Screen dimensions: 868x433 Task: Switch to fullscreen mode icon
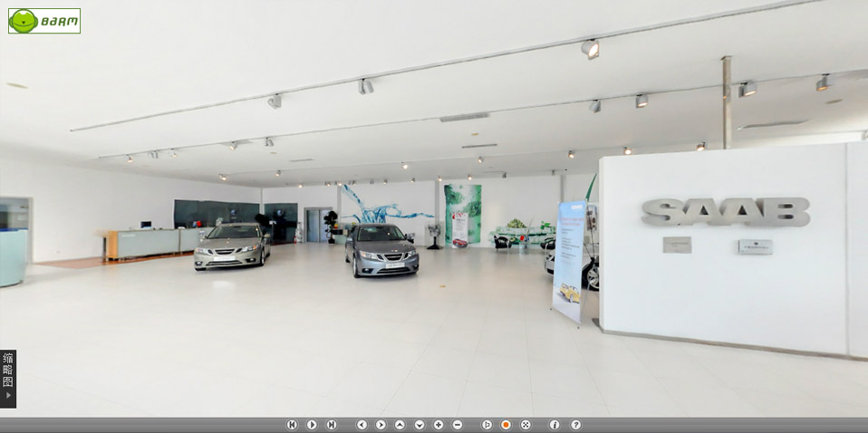[526, 425]
